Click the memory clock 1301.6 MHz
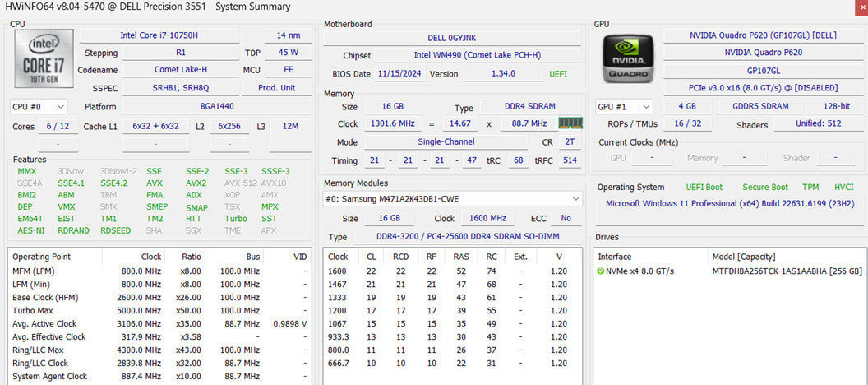 point(392,123)
